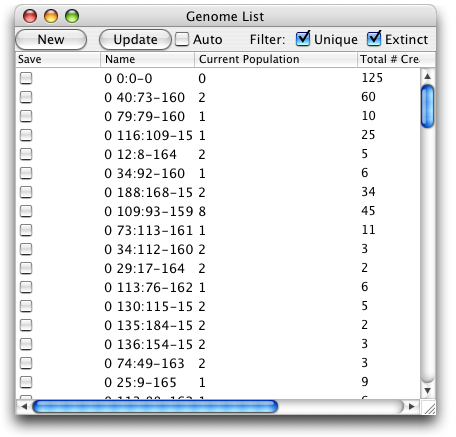The image size is (456, 437).
Task: Click total created value 34
Action: pyautogui.click(x=368, y=192)
